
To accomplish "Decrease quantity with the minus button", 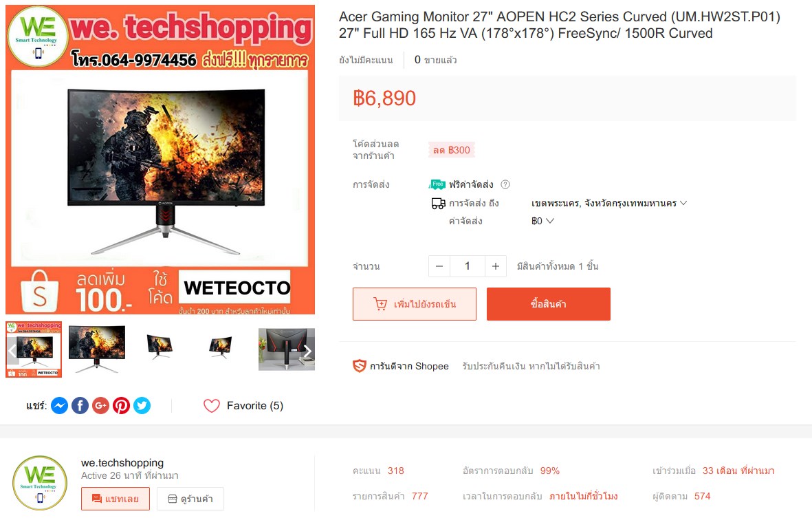I will 439,266.
